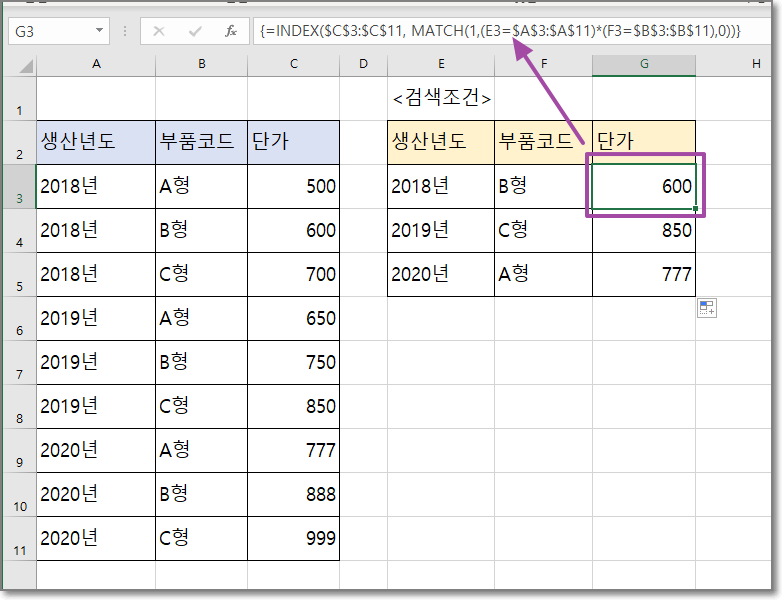Click 단가 header in cell C2

tap(293, 142)
